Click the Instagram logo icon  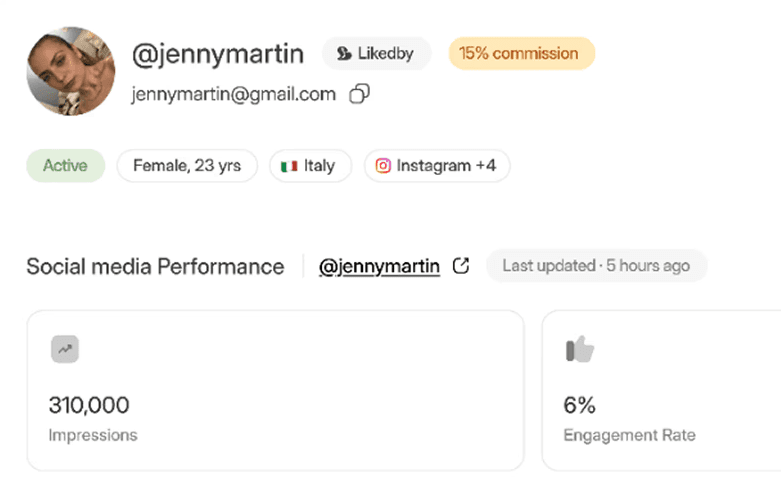point(383,166)
